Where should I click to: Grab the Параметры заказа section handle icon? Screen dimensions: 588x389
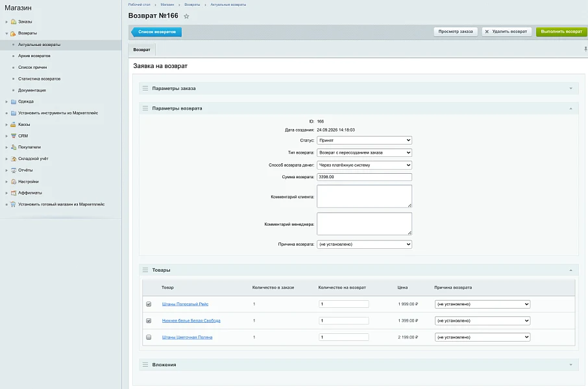[x=145, y=88]
